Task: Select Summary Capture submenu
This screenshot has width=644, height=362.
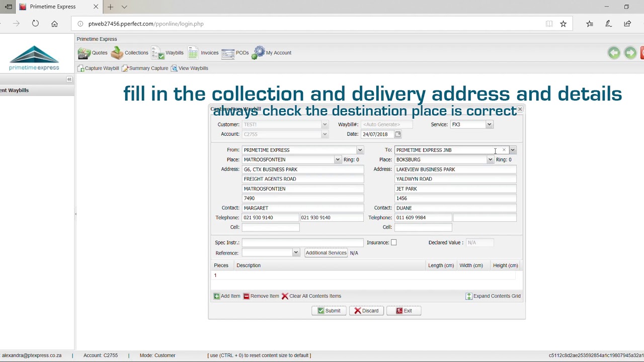Action: coord(145,68)
